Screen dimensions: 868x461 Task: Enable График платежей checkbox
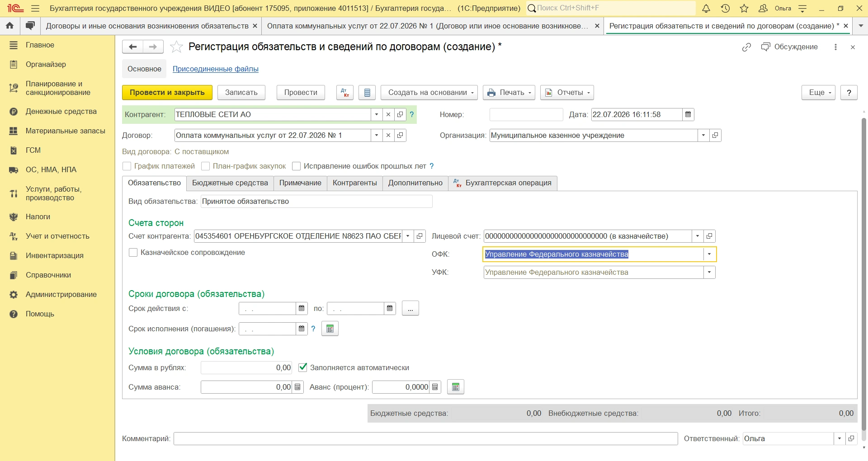[x=127, y=166]
